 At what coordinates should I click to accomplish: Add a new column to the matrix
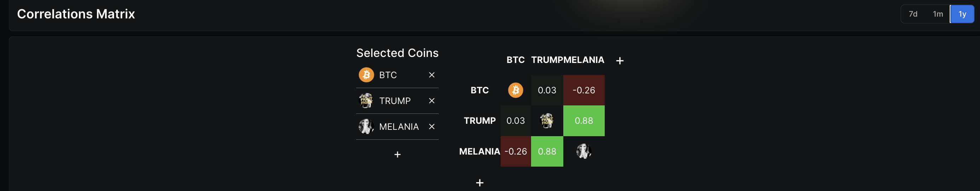pyautogui.click(x=619, y=61)
